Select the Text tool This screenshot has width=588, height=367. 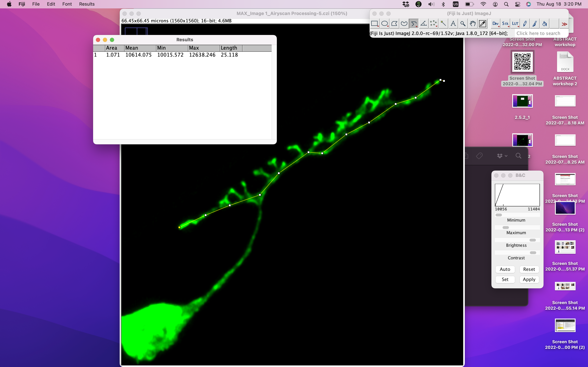453,24
